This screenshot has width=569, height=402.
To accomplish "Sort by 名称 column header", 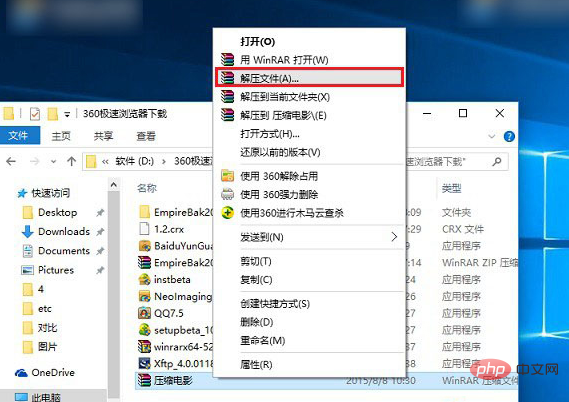I will click(x=147, y=188).
